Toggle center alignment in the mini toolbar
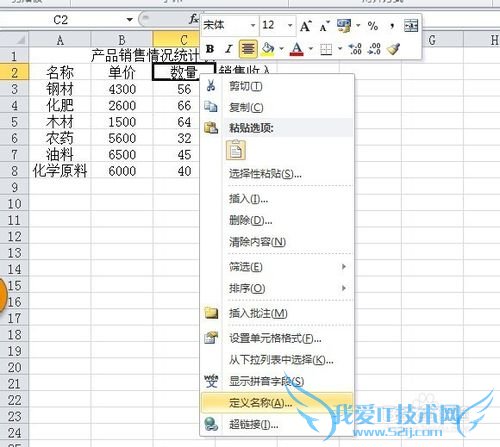 pyautogui.click(x=248, y=49)
